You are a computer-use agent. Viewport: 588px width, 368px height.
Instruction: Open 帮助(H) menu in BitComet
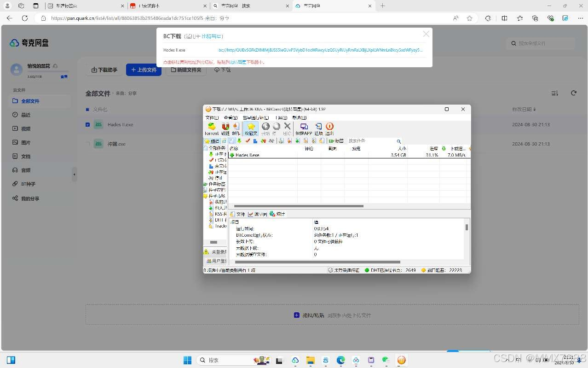pyautogui.click(x=300, y=117)
